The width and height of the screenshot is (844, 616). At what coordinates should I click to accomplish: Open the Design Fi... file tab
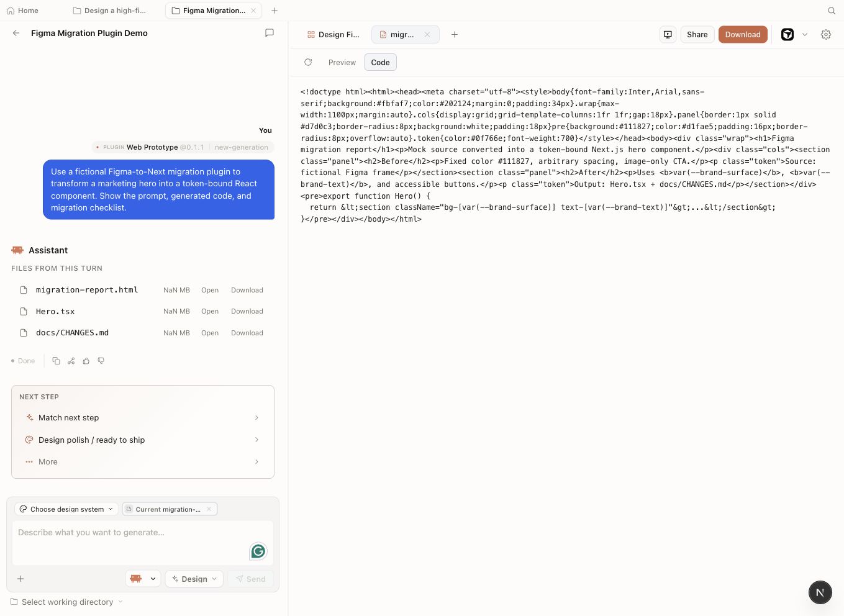coord(333,35)
